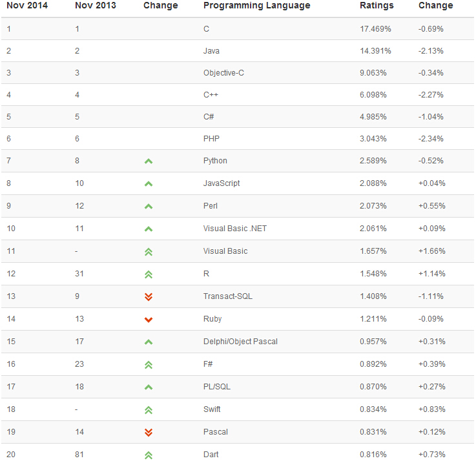This screenshot has height=463, width=476.
Task: Click the up arrow beside JavaScript
Action: 149,183
